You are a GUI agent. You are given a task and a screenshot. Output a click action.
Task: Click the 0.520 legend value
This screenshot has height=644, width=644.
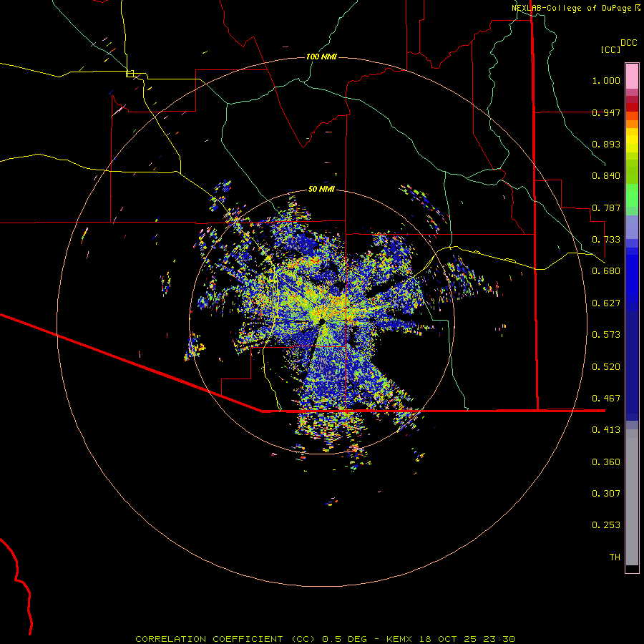[606, 367]
